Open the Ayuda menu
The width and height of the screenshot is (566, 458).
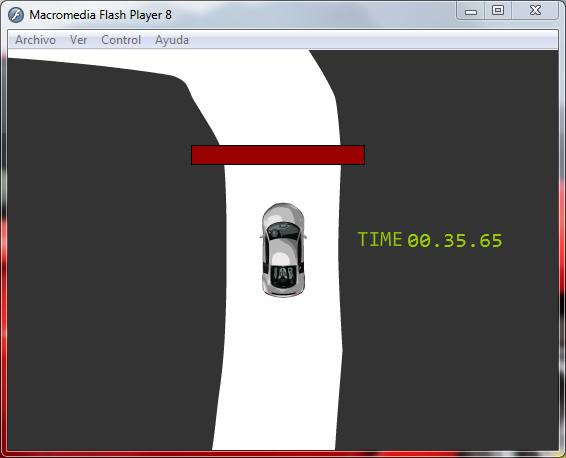(172, 40)
